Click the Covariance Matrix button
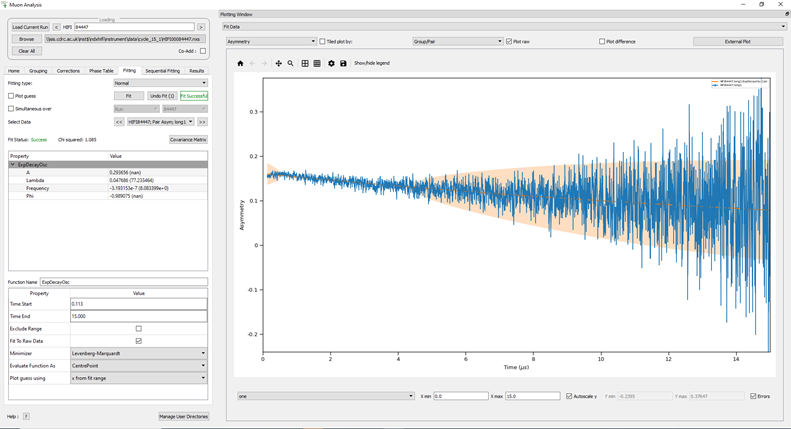Viewport: 791px width, 429px height. point(188,140)
